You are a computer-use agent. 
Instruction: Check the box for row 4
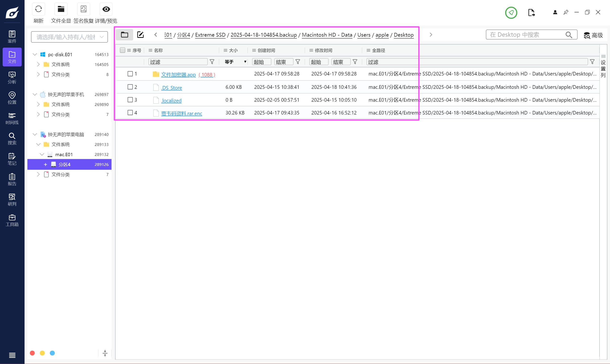coord(130,113)
